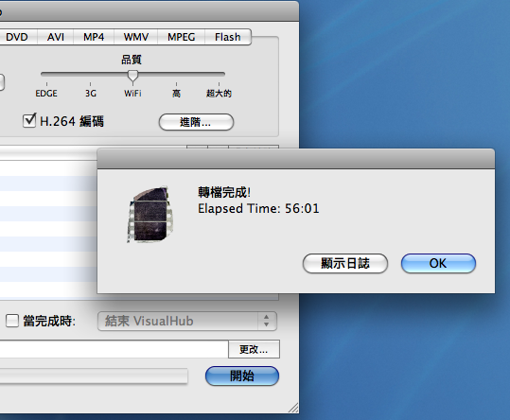This screenshot has width=510, height=420.
Task: Click the 轉檔完成! message text
Action: [224, 192]
